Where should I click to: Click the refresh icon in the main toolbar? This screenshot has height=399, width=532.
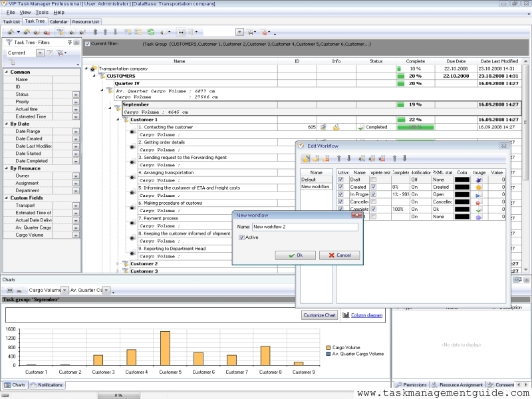click(x=151, y=31)
